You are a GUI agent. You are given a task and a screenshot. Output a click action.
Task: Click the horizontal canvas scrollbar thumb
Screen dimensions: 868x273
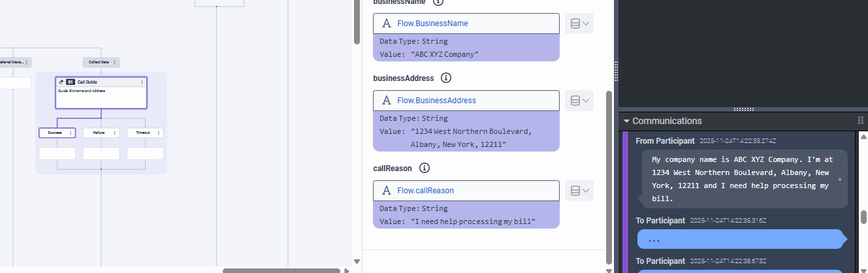(282, 270)
